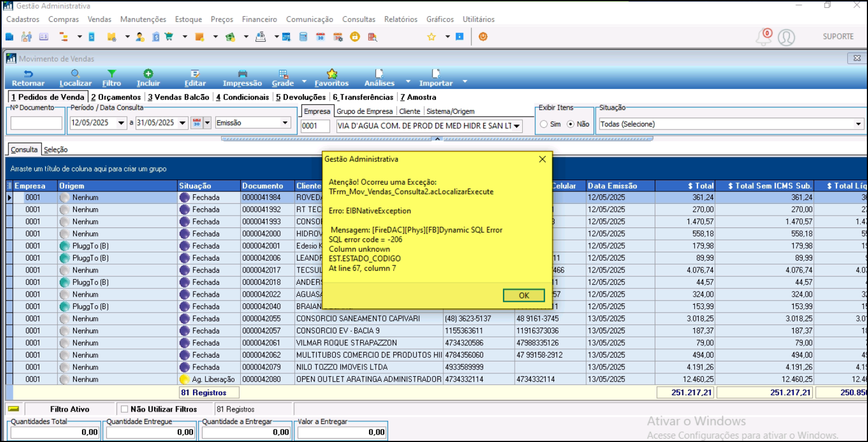This screenshot has height=442, width=868.
Task: Enable the Não Utilizar Filtros checkbox
Action: tap(125, 409)
